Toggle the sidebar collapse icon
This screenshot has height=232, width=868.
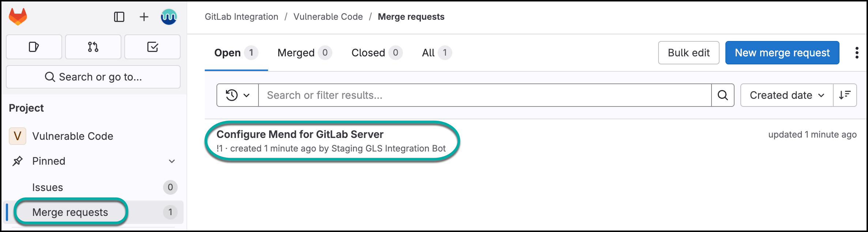click(119, 17)
